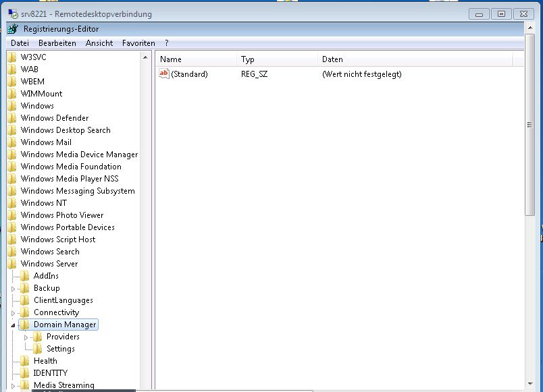
Task: Click the Connectivity folder icon
Action: point(24,312)
